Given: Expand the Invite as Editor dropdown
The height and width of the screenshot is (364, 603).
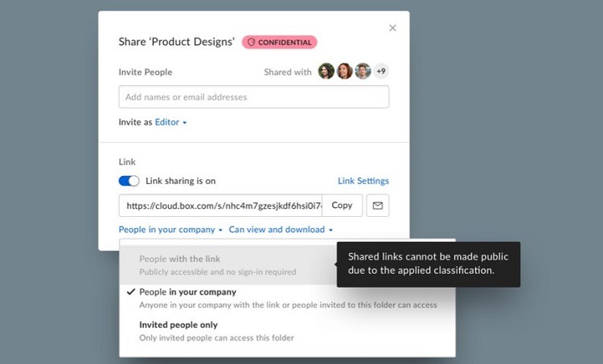Looking at the screenshot, I should click(170, 122).
